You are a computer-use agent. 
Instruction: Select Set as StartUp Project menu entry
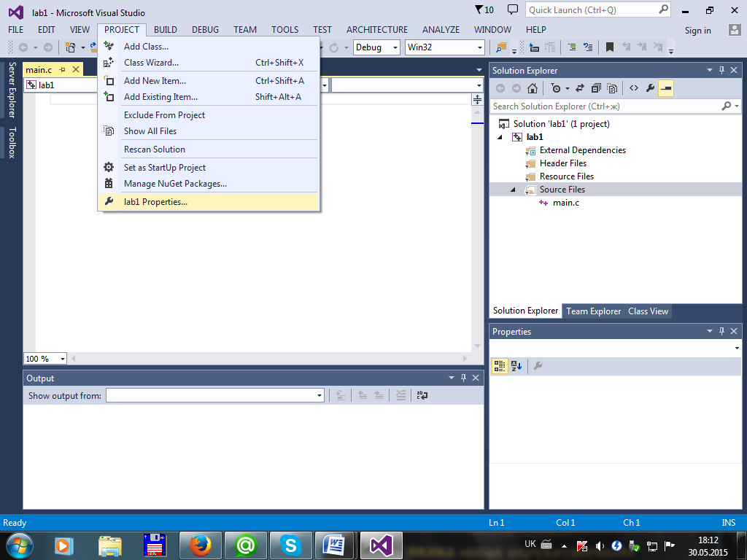(209, 168)
